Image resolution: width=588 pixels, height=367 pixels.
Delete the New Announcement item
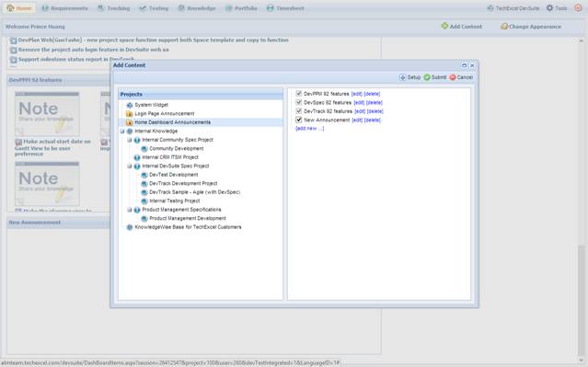point(373,120)
